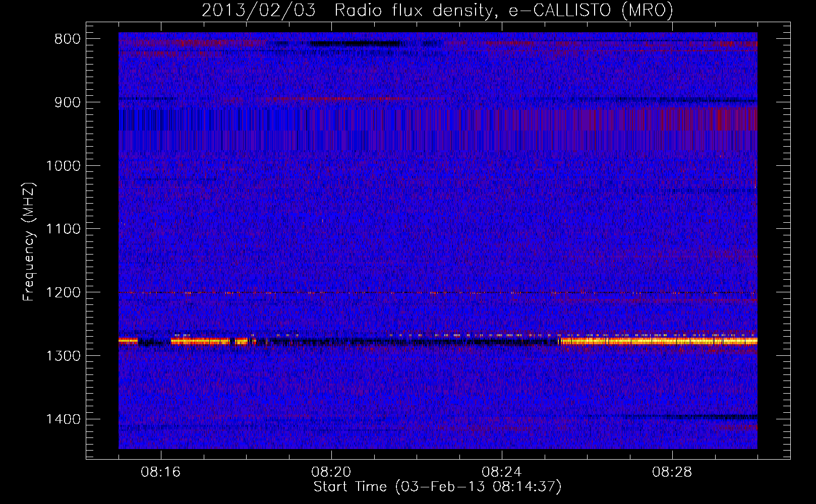Viewport: 816px width, 504px height.
Task: Click the bright yellow emission band near 1275 MHz
Action: [x=658, y=341]
